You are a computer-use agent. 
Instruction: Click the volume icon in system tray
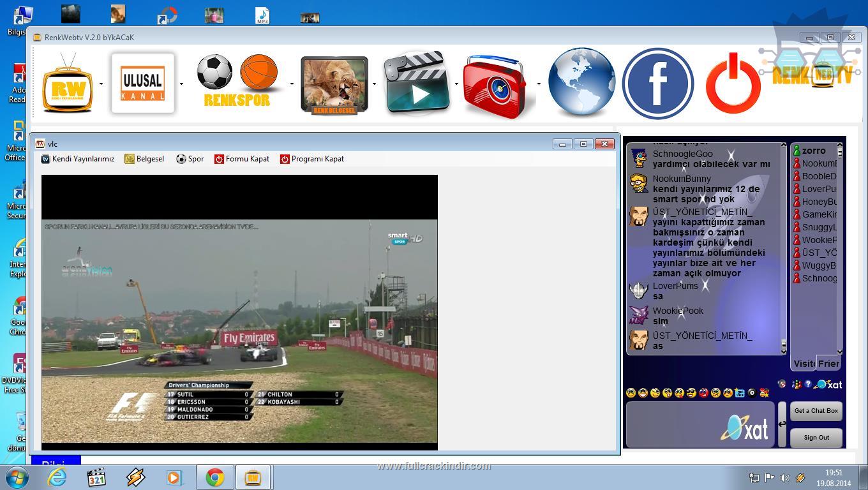click(784, 477)
